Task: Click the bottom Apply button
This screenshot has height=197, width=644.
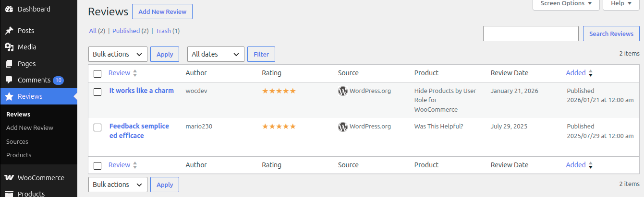Action: coord(165,185)
